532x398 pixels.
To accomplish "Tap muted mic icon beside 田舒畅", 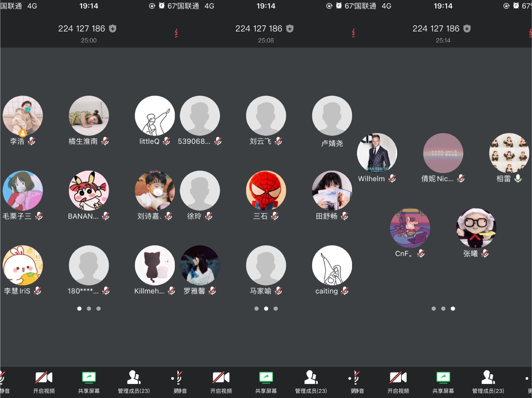I will (345, 216).
